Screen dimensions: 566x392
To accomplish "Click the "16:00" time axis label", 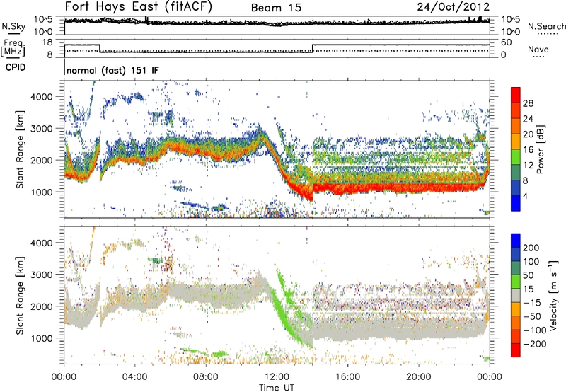I will coord(347,377).
